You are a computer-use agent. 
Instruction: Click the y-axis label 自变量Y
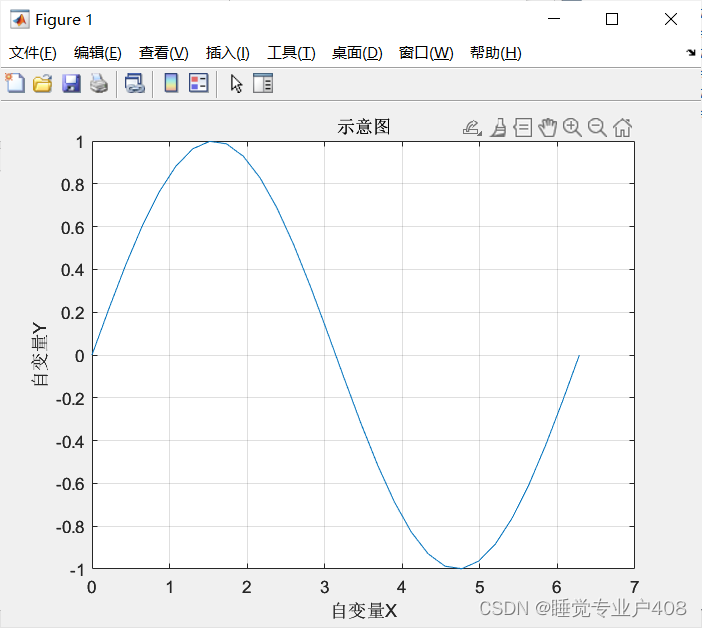pyautogui.click(x=39, y=354)
